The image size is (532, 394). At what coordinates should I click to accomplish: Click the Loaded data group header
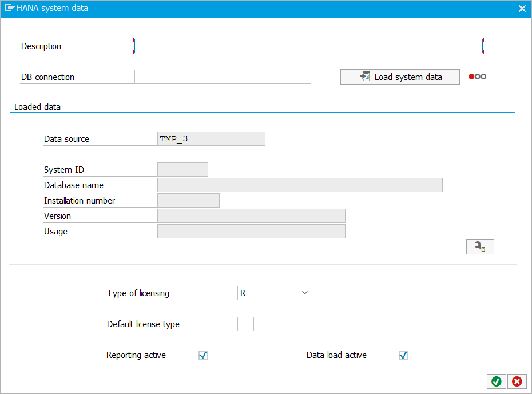click(x=37, y=107)
